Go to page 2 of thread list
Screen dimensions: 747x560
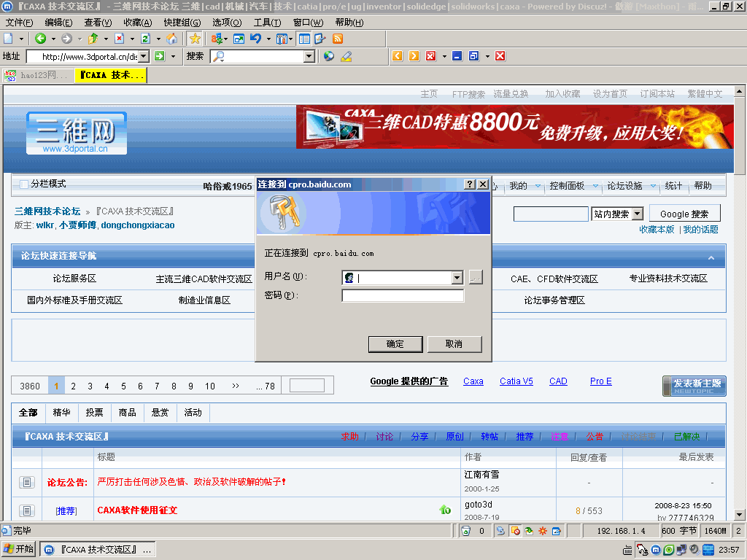(74, 386)
